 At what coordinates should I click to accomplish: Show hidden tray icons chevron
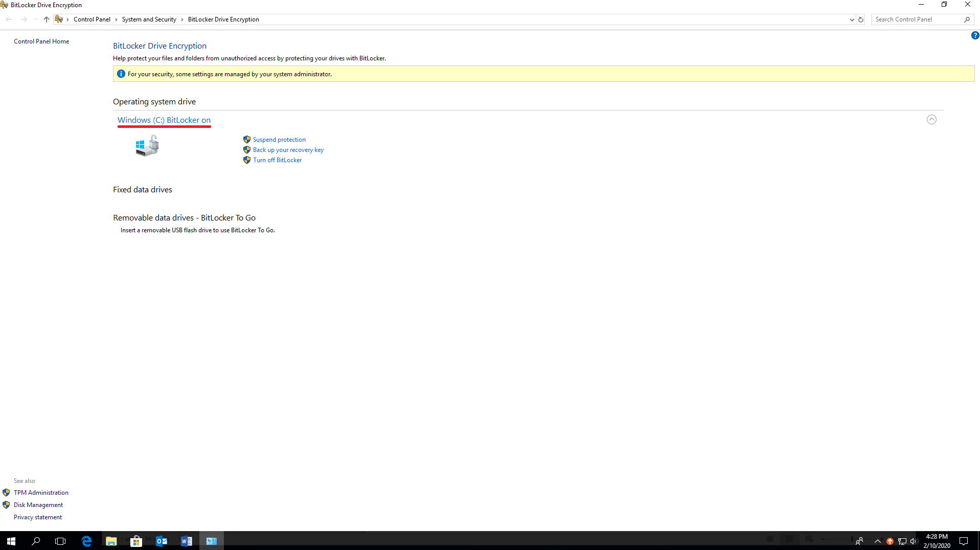[x=878, y=541]
